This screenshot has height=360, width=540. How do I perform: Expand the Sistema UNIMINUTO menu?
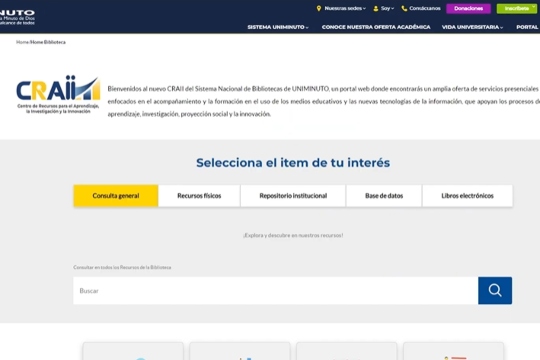tap(278, 27)
